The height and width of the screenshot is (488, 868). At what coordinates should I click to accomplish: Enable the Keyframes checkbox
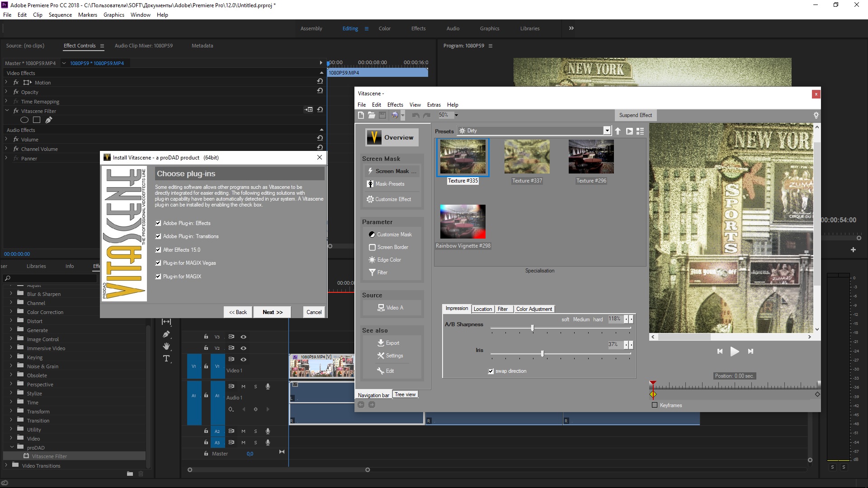tap(655, 405)
